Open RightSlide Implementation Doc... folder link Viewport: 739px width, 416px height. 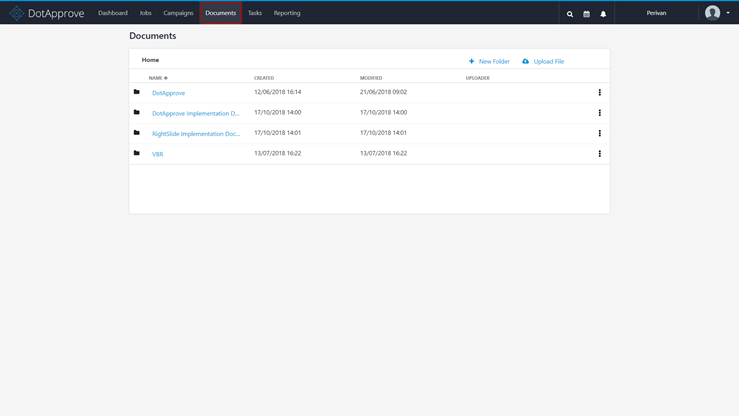click(x=196, y=134)
